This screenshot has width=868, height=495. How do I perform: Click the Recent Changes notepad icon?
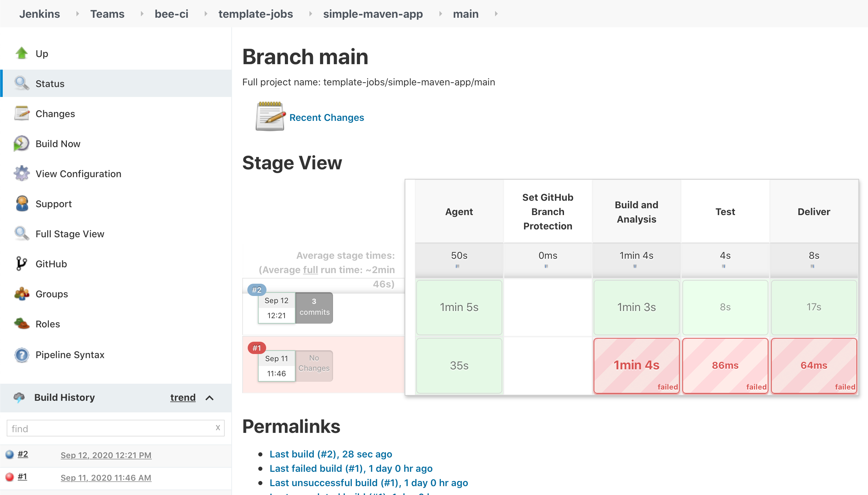tap(270, 117)
